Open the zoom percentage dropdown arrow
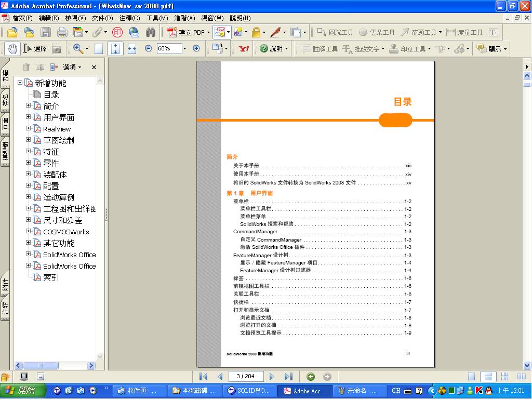The height and width of the screenshot is (399, 532). tap(184, 48)
